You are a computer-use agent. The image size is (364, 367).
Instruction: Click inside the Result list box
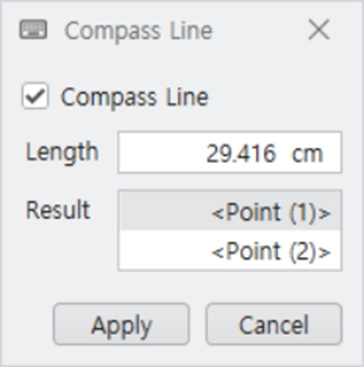coord(230,231)
